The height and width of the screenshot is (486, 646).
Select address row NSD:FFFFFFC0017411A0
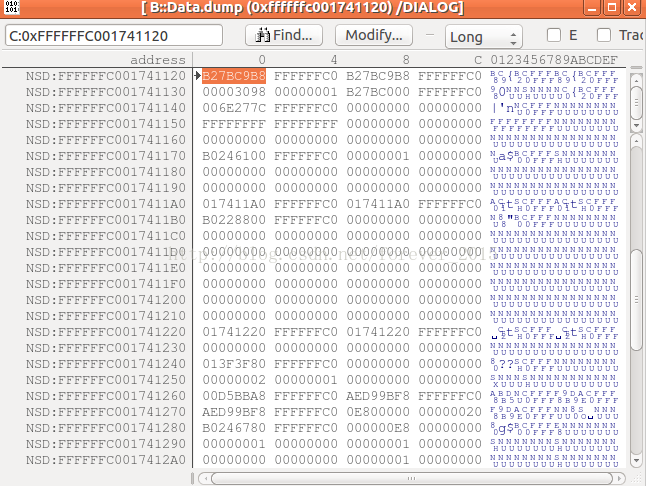pyautogui.click(x=106, y=204)
